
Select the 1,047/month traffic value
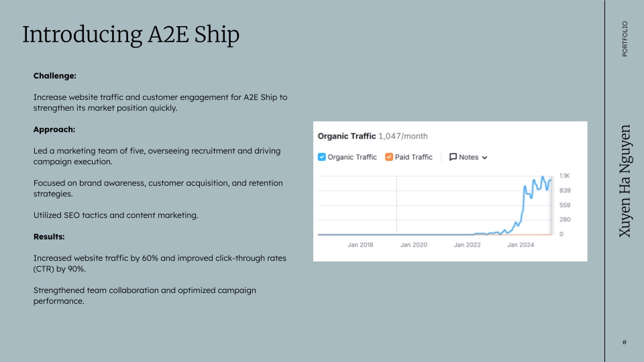tap(403, 136)
